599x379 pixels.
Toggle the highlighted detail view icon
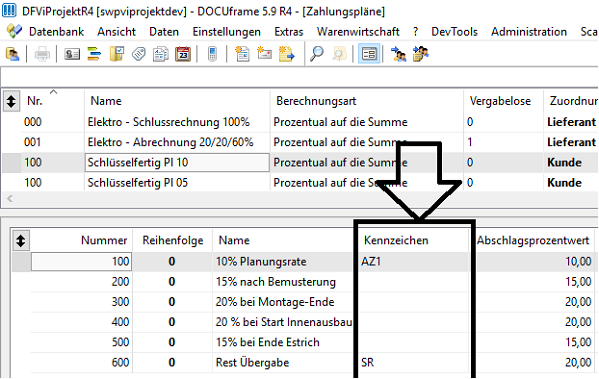pyautogui.click(x=369, y=54)
